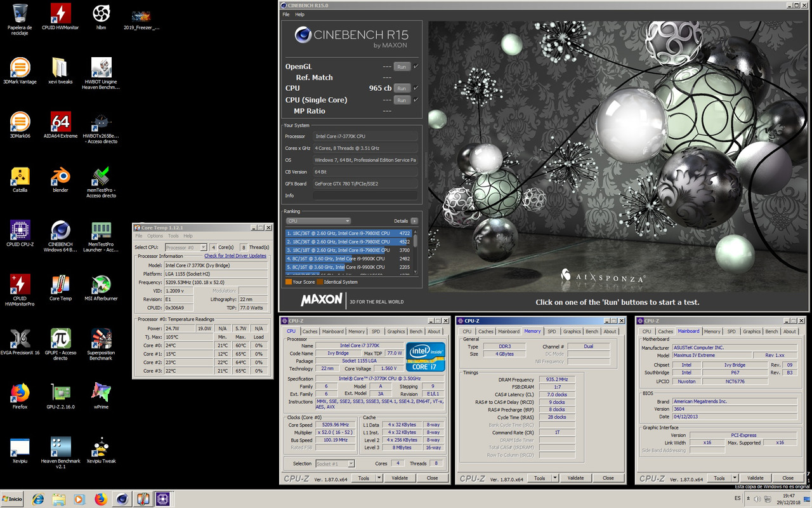
Task: Open the memTestPro desktop shortcut
Action: 101,183
